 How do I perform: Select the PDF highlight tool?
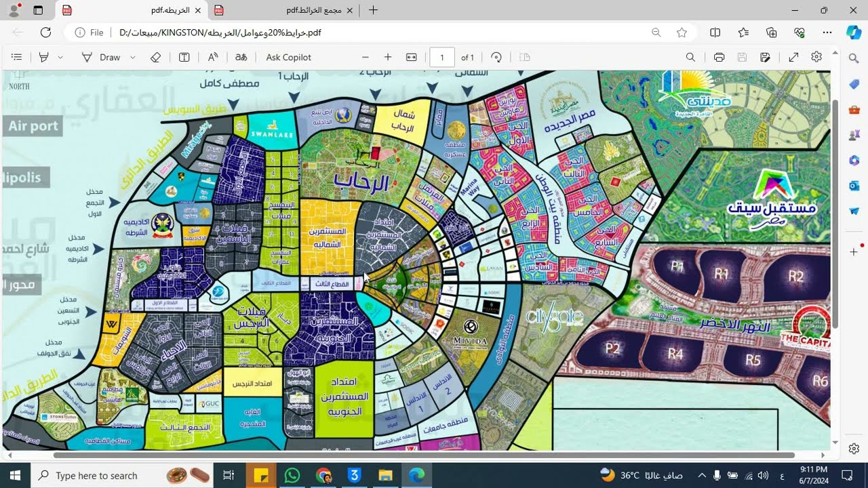point(44,58)
